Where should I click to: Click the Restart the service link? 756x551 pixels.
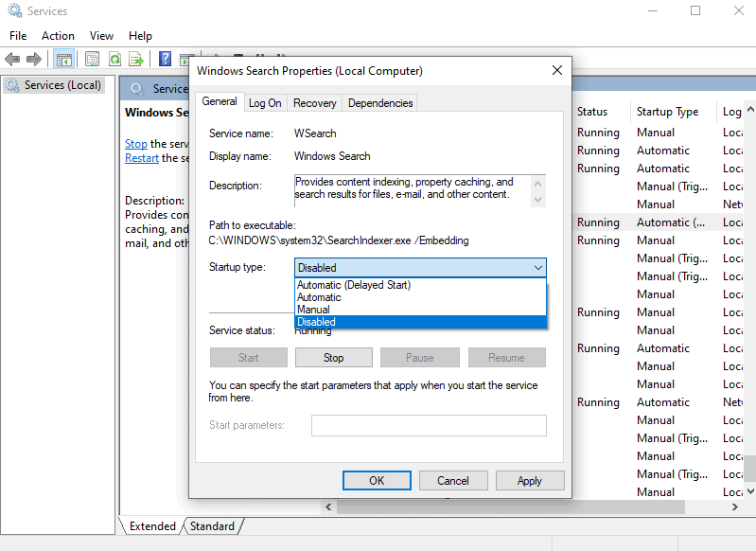(142, 158)
